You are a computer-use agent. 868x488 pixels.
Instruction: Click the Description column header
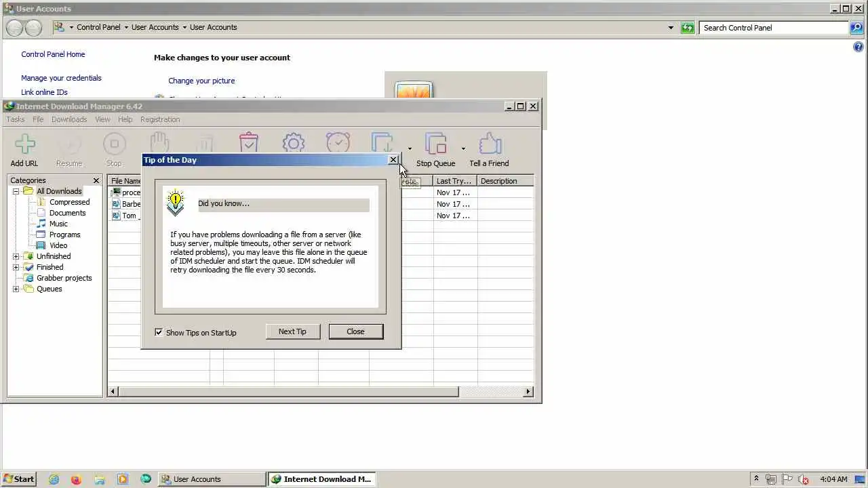(505, 181)
